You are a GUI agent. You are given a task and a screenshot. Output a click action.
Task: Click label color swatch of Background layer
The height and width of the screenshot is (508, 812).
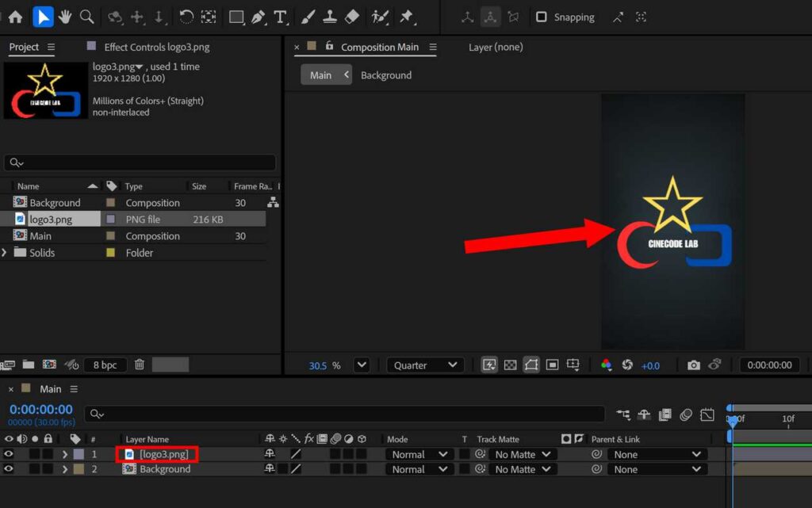(79, 469)
